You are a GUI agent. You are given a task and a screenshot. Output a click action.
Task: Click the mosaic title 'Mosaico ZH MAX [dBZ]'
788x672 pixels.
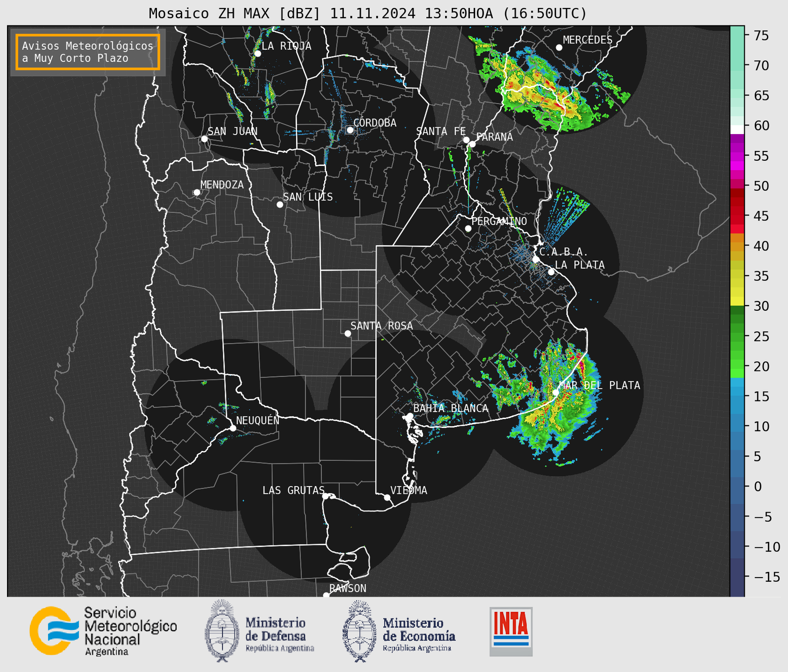(x=234, y=14)
